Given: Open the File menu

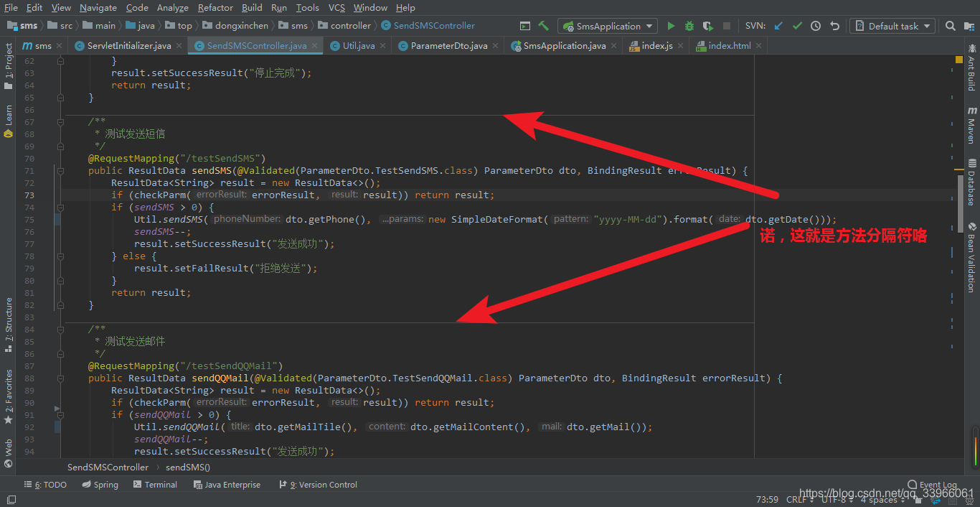Looking at the screenshot, I should coord(11,7).
